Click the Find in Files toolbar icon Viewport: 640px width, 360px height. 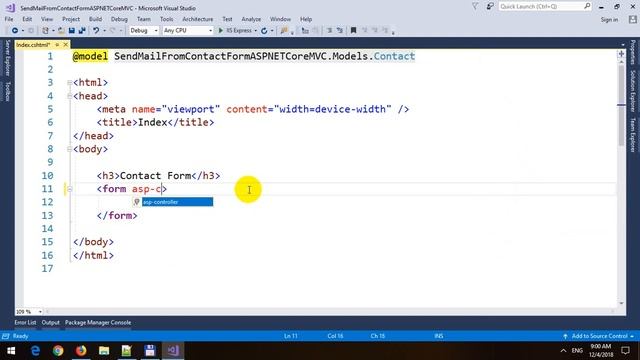284,31
